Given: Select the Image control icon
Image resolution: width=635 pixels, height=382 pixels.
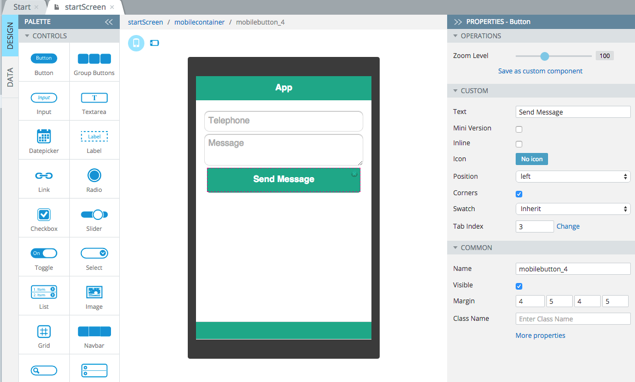Looking at the screenshot, I should 94,292.
